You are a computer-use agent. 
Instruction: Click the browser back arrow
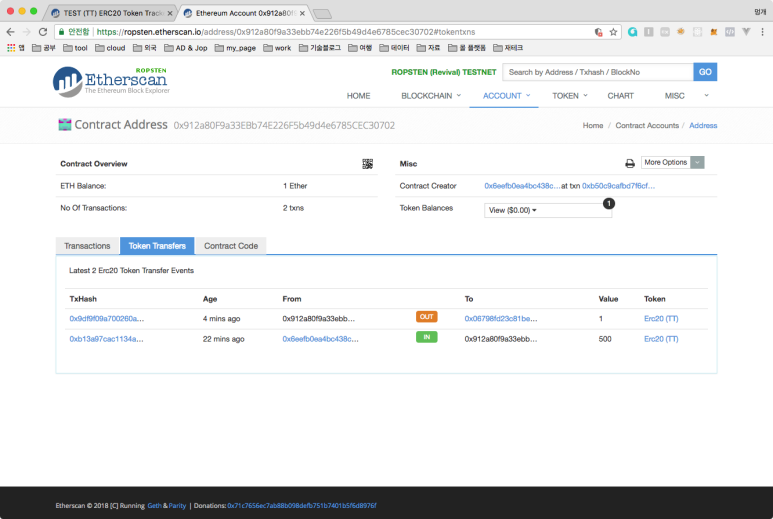(x=11, y=32)
